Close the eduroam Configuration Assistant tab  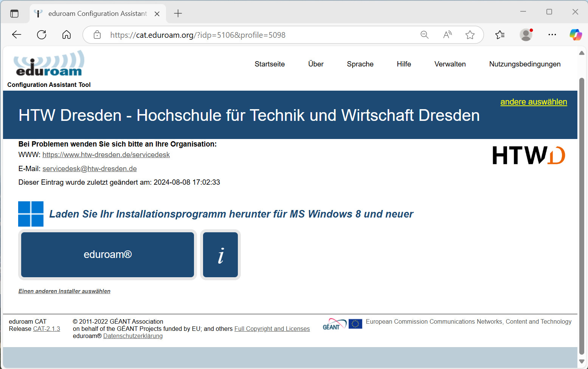pos(157,14)
